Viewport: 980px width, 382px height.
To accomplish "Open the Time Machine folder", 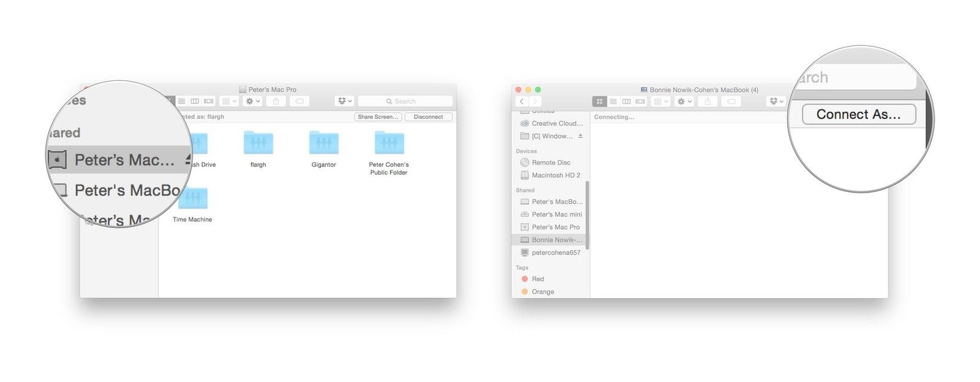I will (x=192, y=199).
